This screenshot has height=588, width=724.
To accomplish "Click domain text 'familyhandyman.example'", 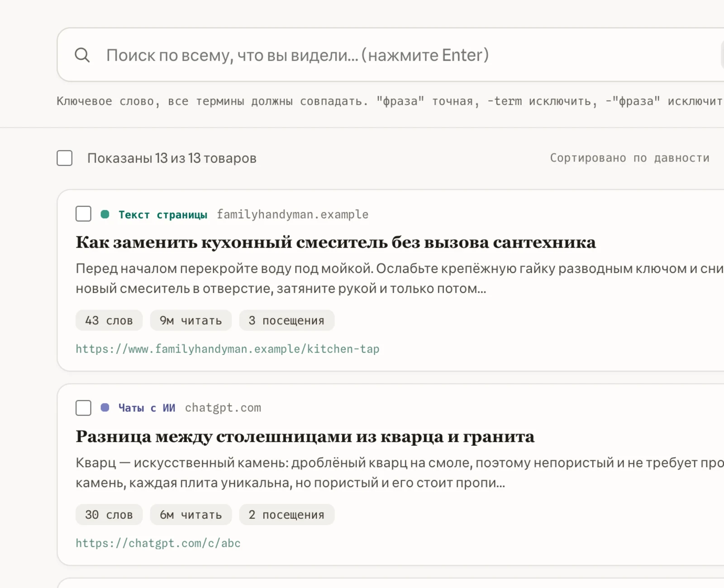I will [x=292, y=215].
